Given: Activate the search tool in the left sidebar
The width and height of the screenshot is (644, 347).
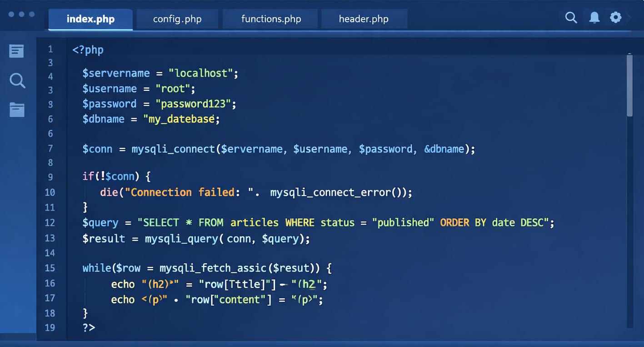Looking at the screenshot, I should (17, 80).
